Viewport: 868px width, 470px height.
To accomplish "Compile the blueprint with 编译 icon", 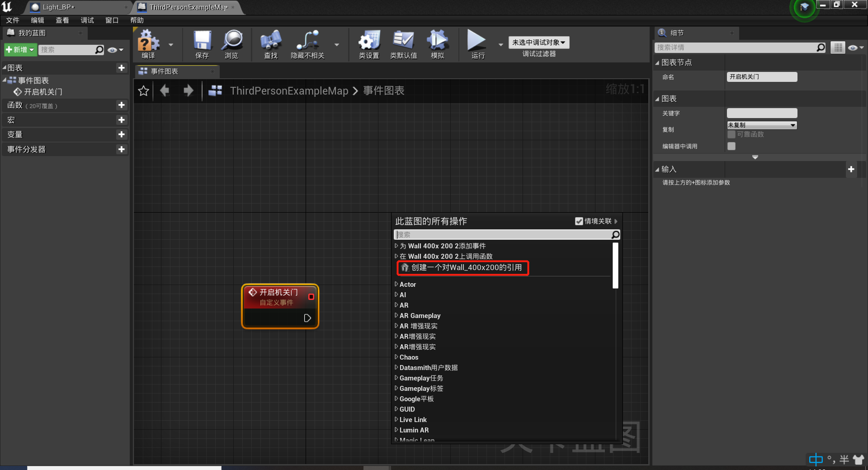I will (148, 44).
